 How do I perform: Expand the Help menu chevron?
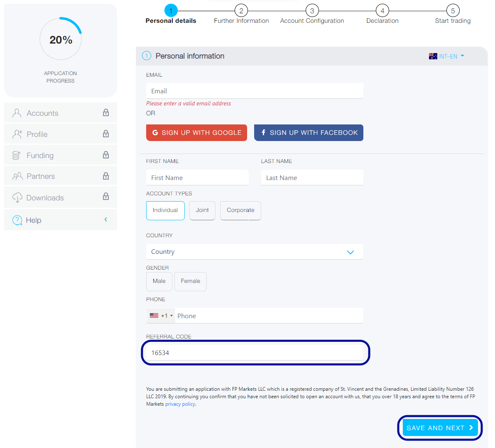pyautogui.click(x=106, y=219)
